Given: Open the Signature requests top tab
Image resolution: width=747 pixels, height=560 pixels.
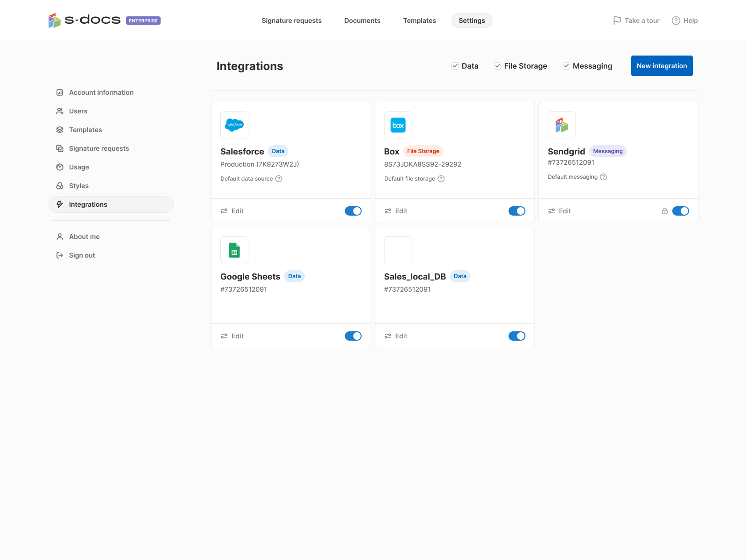Looking at the screenshot, I should pyautogui.click(x=291, y=21).
